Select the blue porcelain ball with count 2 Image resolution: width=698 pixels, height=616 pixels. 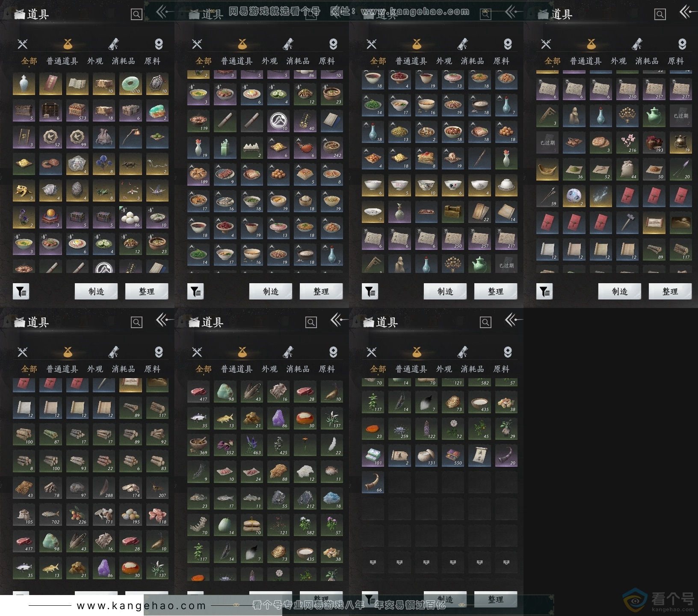pos(574,196)
